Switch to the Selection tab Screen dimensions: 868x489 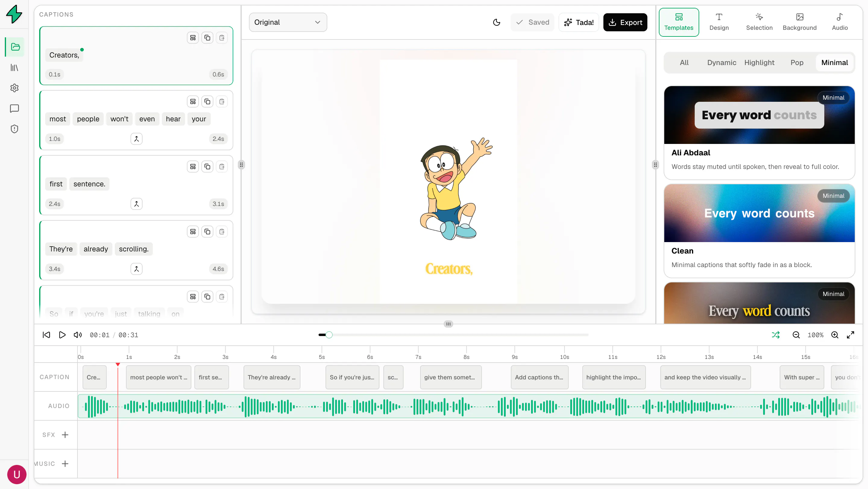click(759, 22)
